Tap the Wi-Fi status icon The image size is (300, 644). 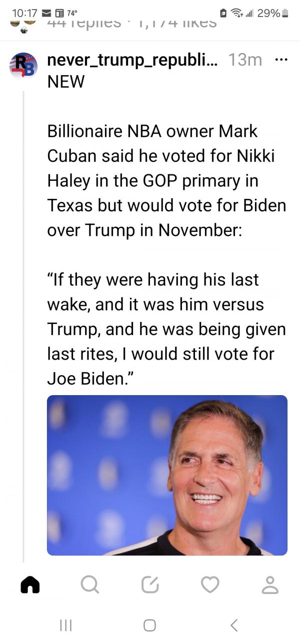238,13
